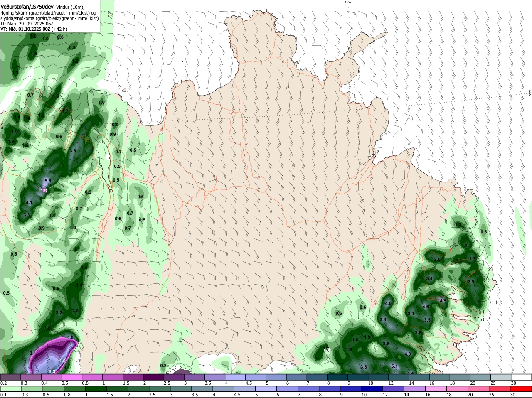
Task: Click the 4.0 precipitation value on the map
Action: [x=389, y=304]
